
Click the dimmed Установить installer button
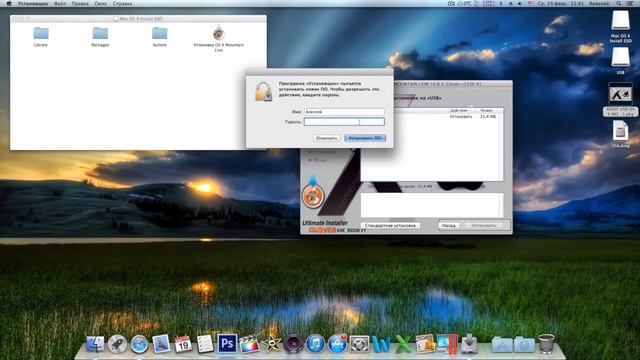484,225
